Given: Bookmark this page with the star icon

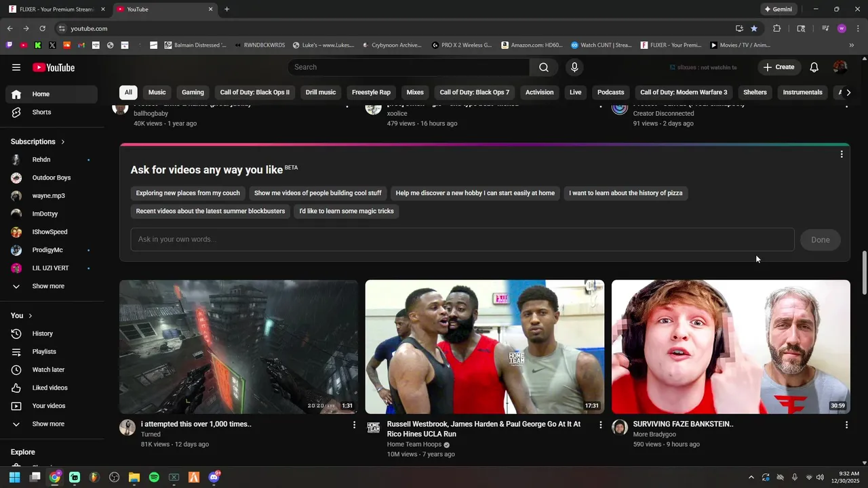Looking at the screenshot, I should pyautogui.click(x=754, y=28).
